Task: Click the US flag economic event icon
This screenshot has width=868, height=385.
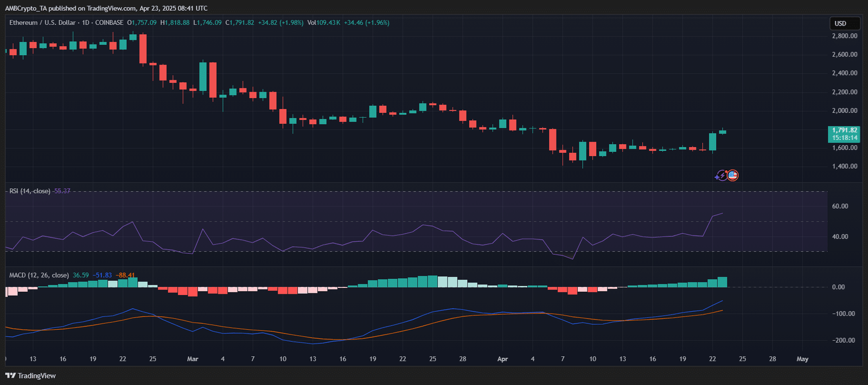Action: tap(732, 175)
